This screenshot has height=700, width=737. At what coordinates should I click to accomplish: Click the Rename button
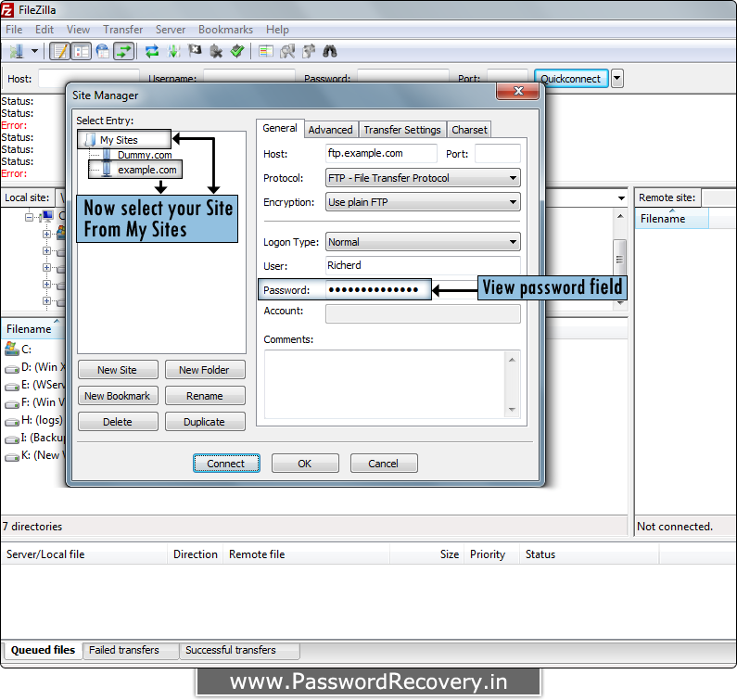pyautogui.click(x=205, y=396)
